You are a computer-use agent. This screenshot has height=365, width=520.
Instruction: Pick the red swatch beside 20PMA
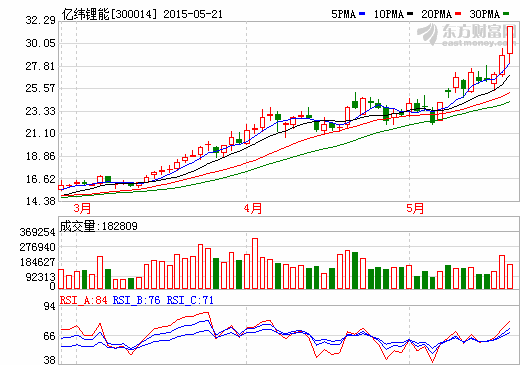pos(458,14)
